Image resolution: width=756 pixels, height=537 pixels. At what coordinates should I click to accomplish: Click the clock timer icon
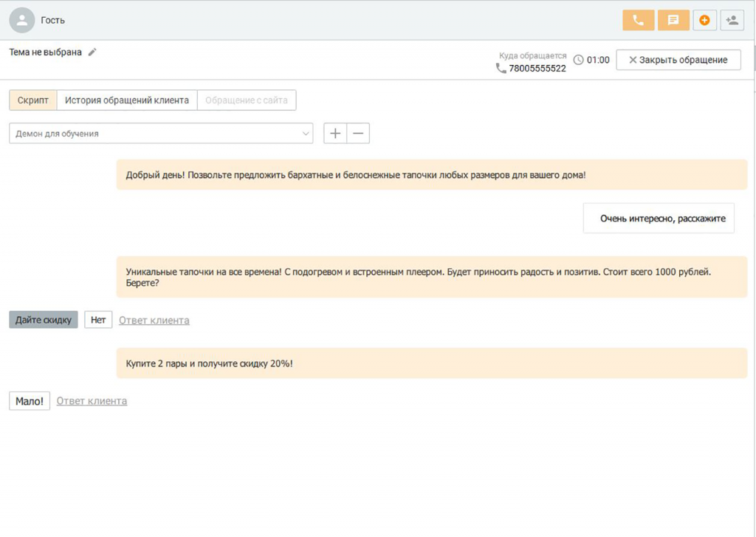(578, 60)
